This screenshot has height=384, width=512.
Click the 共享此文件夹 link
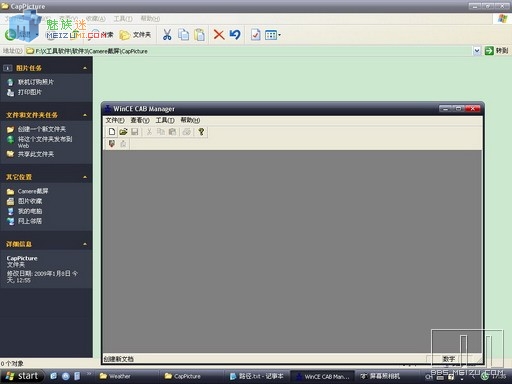tap(36, 154)
